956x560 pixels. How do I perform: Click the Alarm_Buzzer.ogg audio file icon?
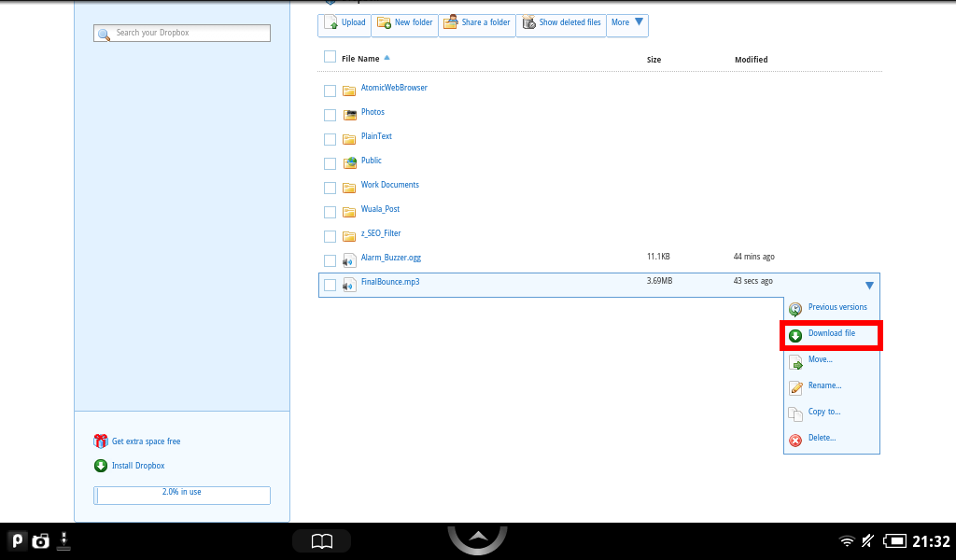coord(350,259)
